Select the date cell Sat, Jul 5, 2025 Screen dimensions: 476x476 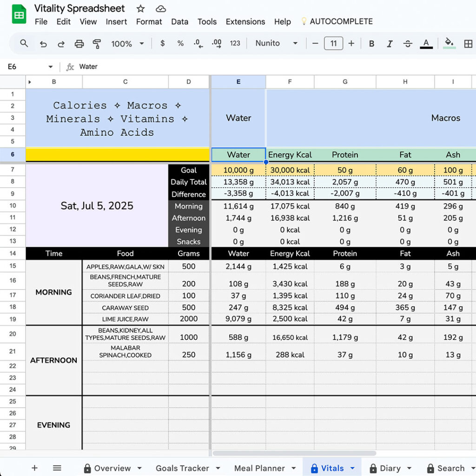(97, 205)
